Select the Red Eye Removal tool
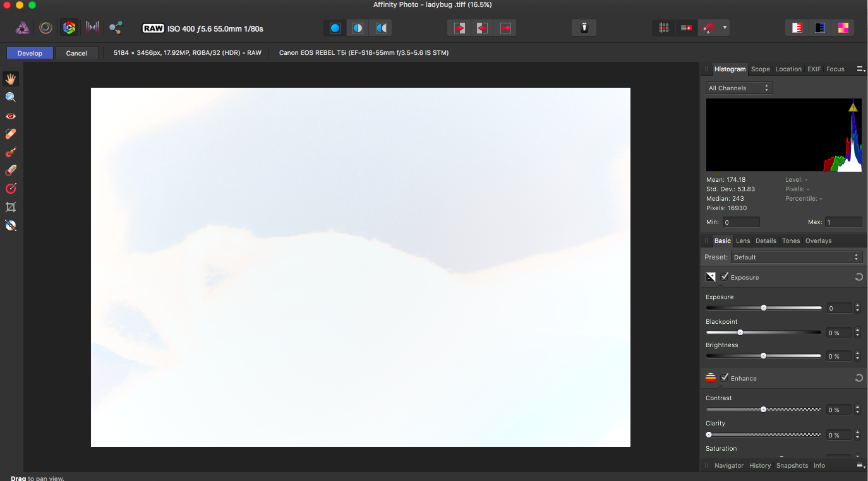 (11, 116)
